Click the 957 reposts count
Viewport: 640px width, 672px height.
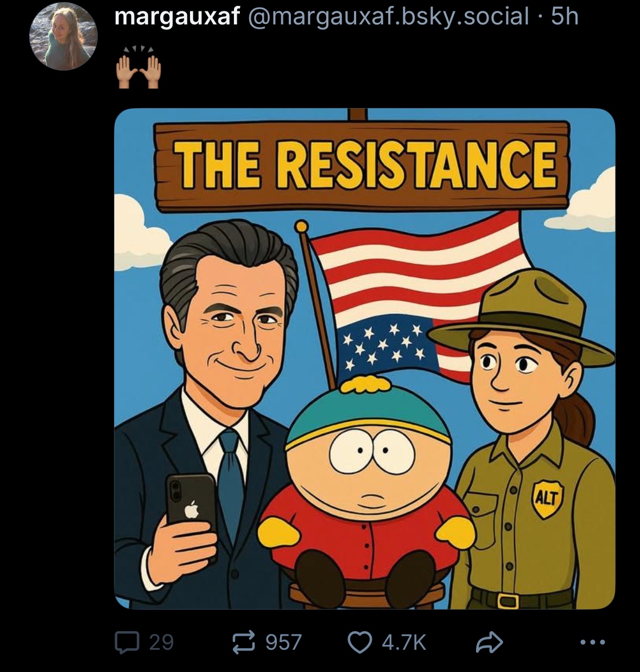283,642
